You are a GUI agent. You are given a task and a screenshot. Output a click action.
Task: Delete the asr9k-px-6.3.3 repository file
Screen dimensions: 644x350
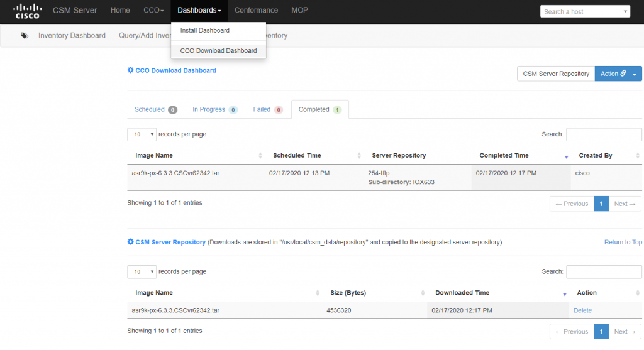(582, 310)
